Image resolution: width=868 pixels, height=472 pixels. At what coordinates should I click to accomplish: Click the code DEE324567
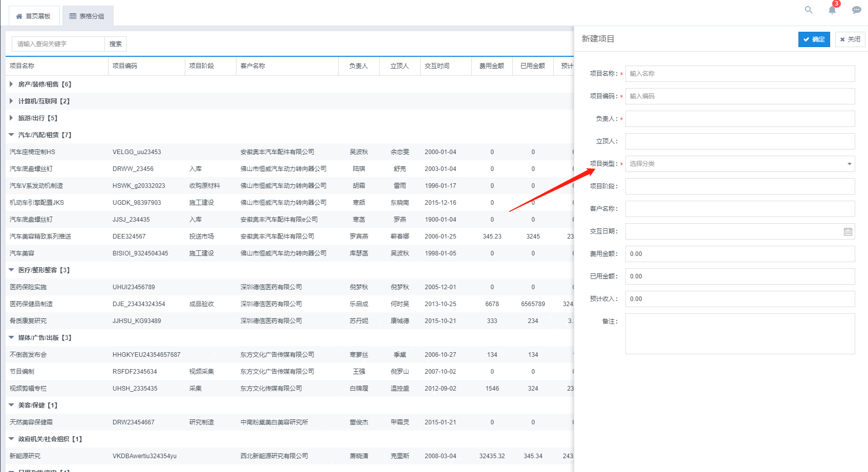pos(129,237)
